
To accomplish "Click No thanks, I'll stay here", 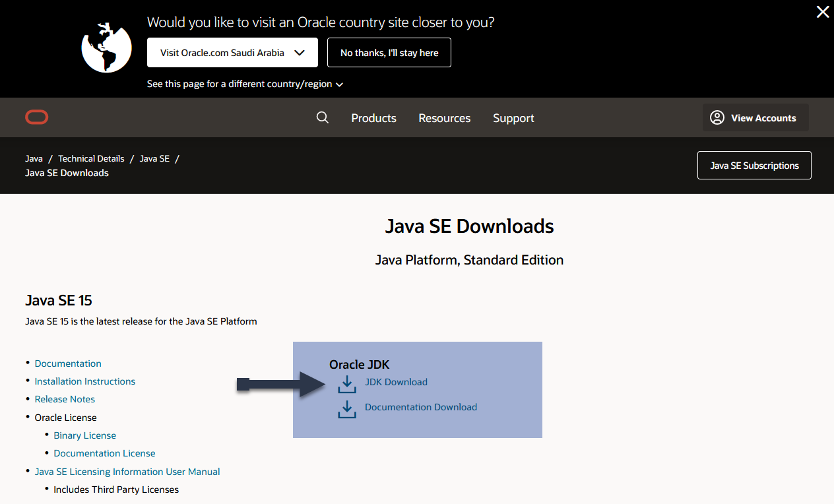I will tap(389, 53).
